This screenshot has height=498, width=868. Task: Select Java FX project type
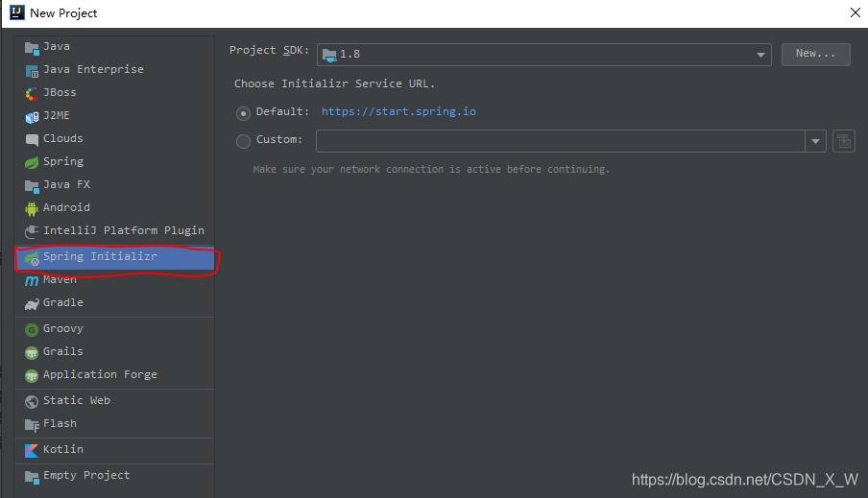pos(114,185)
